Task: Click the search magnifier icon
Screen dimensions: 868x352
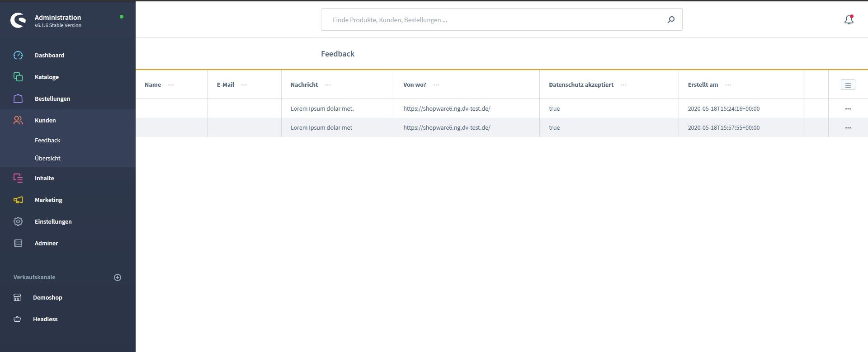Action: 671,19
